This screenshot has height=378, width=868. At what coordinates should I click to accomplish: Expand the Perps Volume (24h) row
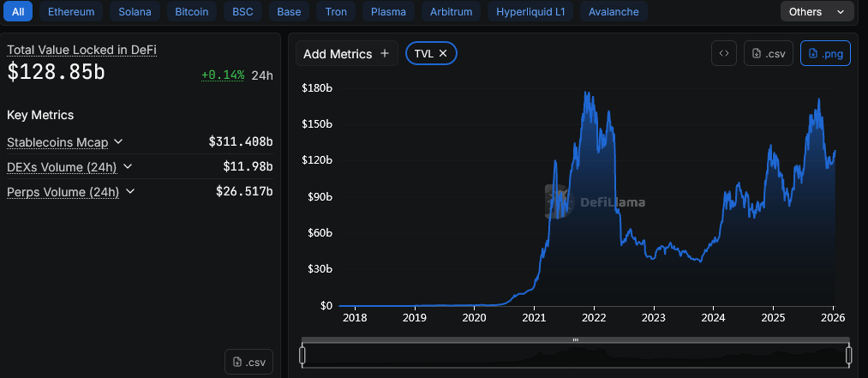[129, 192]
